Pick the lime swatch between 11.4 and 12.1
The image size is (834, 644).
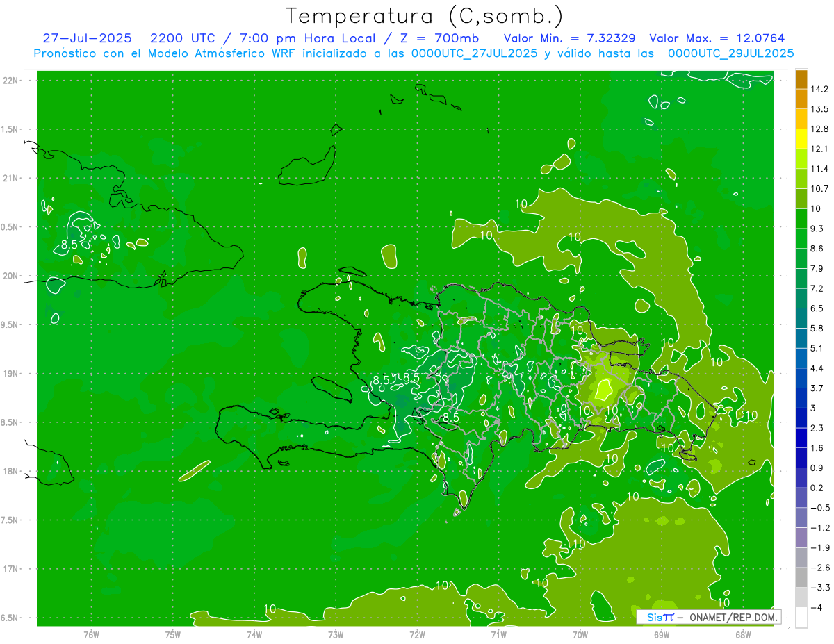coord(801,159)
